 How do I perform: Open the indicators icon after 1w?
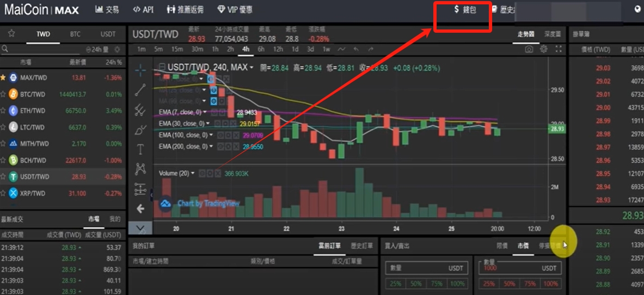point(342,50)
